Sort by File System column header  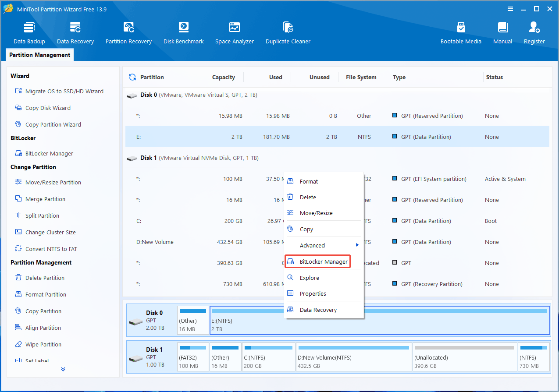[x=361, y=77]
